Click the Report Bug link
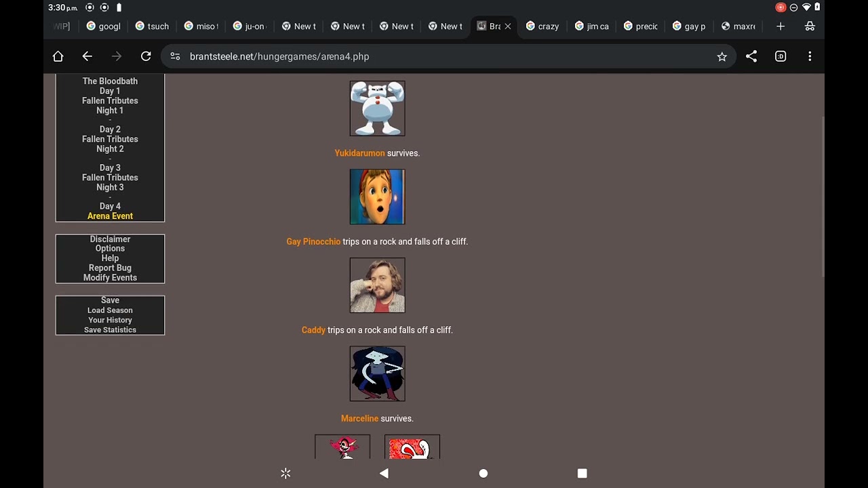The image size is (868, 488). pos(110,268)
